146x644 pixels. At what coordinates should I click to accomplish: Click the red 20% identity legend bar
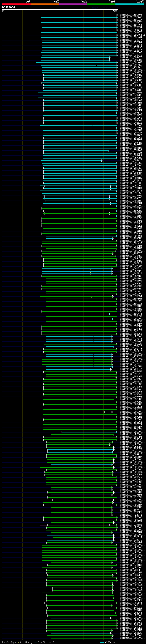pos(16,4)
